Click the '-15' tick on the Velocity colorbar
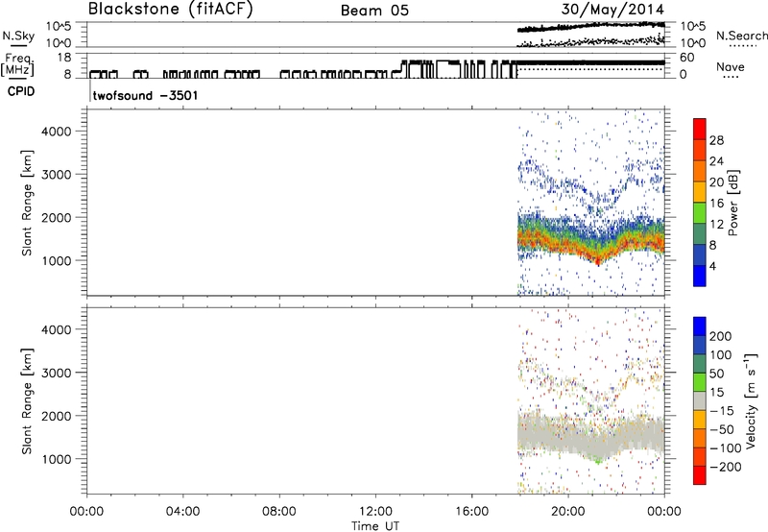The height and width of the screenshot is (532, 768). tap(722, 411)
